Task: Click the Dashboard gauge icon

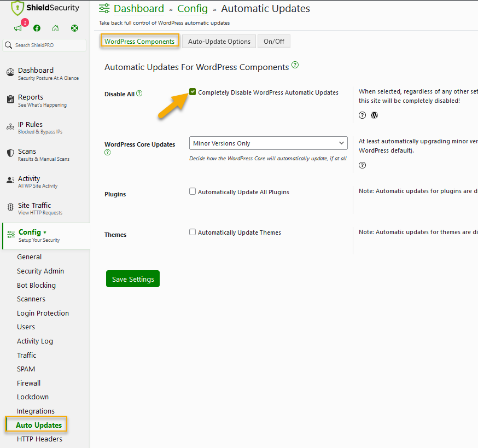Action: 10,72
